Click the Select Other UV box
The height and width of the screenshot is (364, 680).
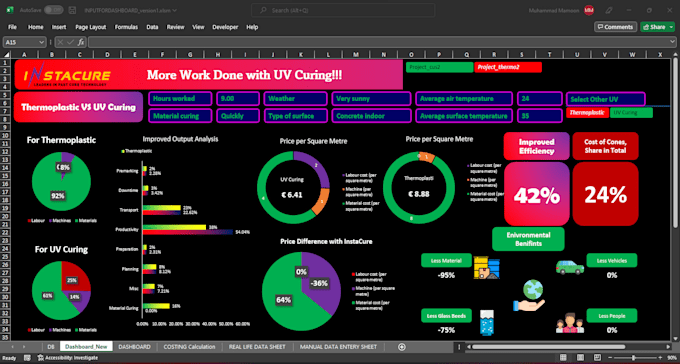tap(605, 99)
